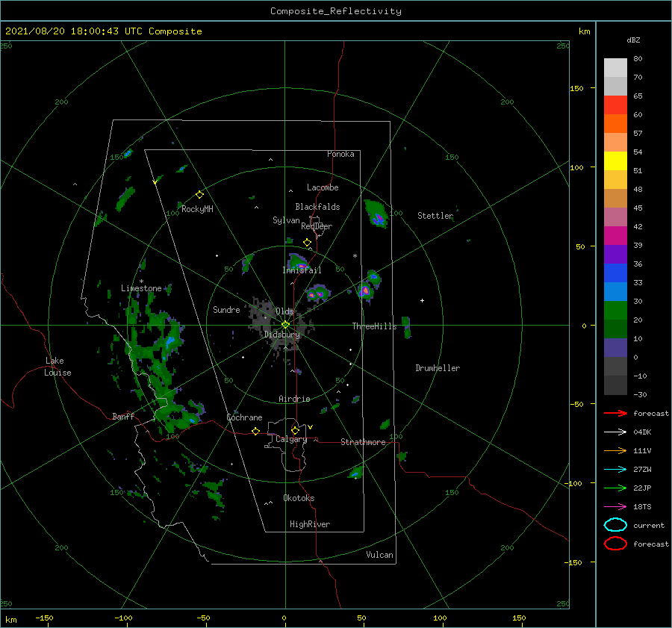Image resolution: width=672 pixels, height=628 pixels.
Task: Click the Strathmore town label
Action: (x=363, y=442)
